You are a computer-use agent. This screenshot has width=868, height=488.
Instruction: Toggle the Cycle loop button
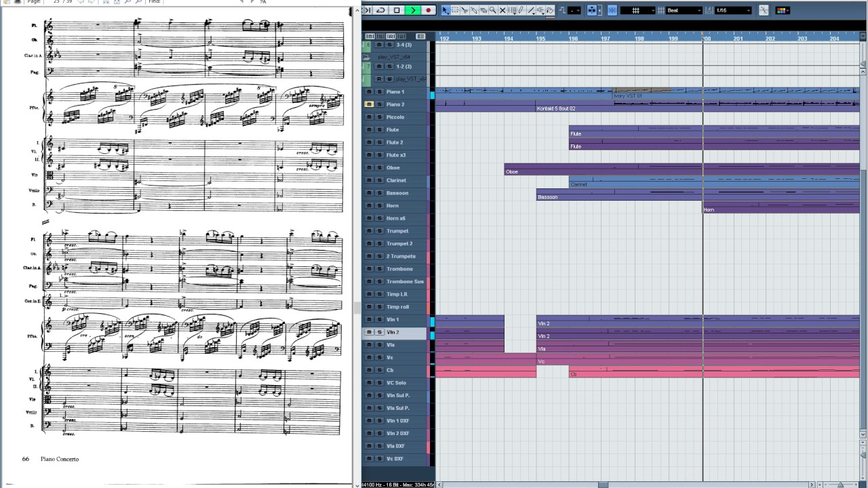pos(380,10)
